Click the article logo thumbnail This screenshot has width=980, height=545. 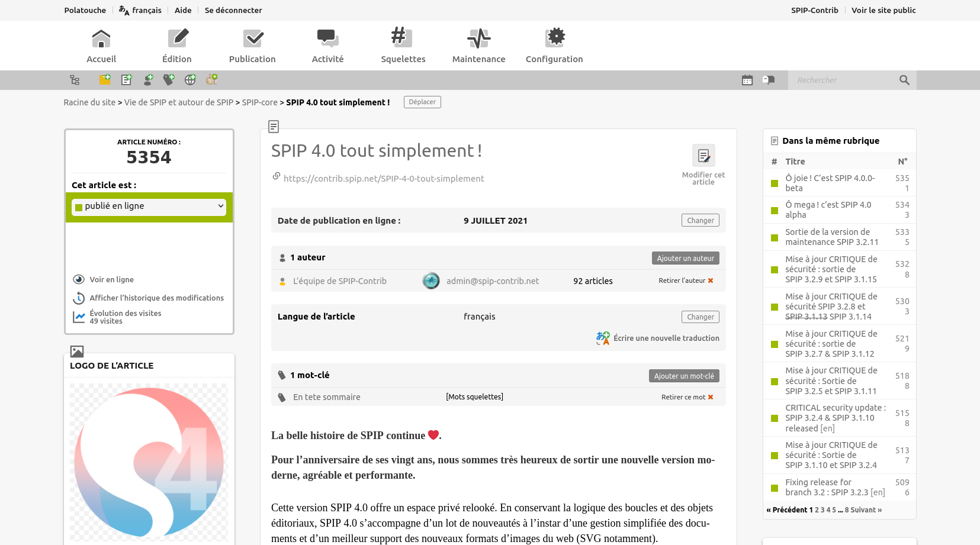(149, 462)
